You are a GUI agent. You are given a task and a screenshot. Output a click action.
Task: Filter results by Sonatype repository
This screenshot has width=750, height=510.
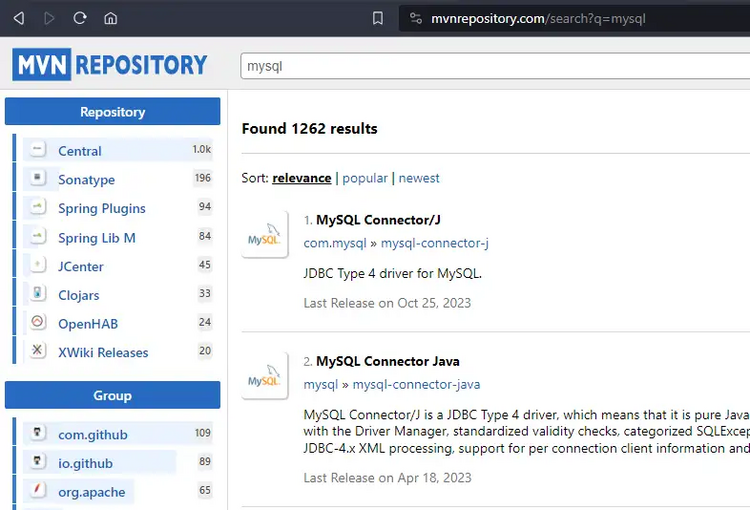point(86,180)
